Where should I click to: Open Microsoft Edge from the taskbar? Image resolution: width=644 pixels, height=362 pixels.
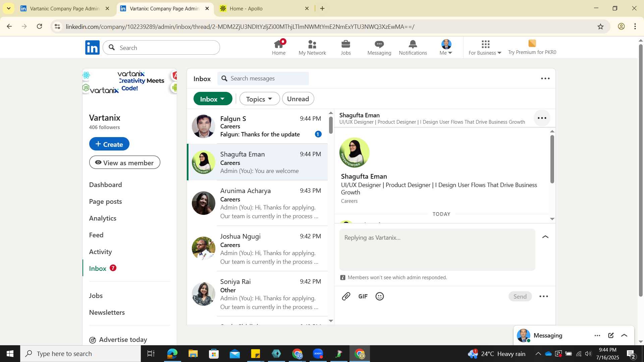[172, 354]
